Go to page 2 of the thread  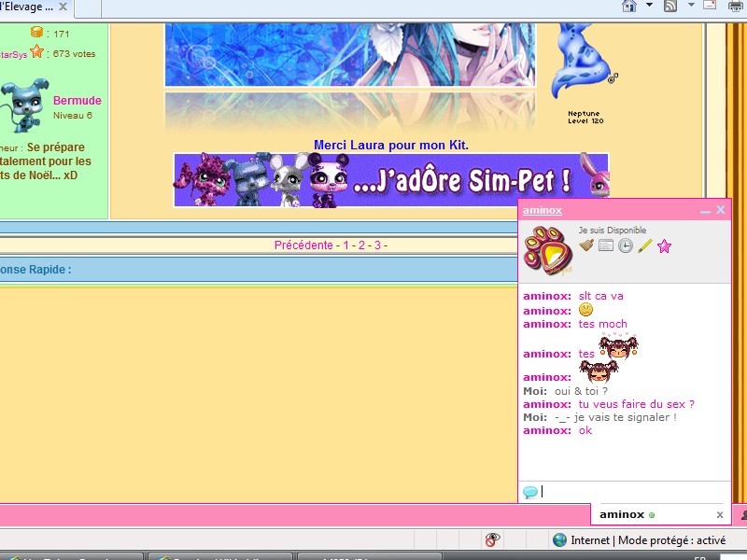point(361,245)
